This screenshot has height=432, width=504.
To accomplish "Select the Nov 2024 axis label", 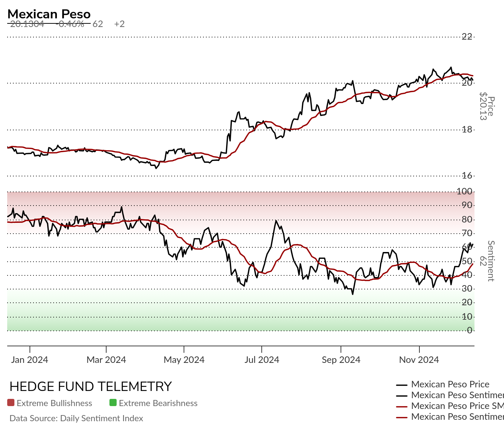I will click(419, 360).
